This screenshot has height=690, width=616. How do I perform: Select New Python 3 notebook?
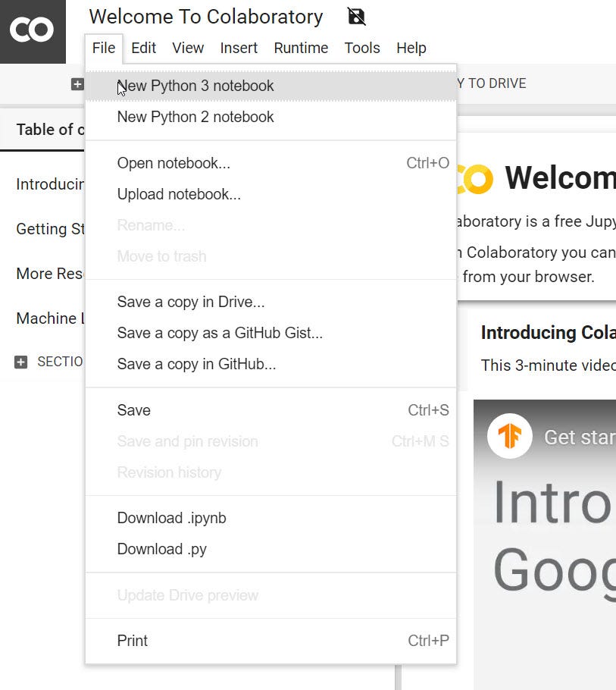tap(195, 86)
